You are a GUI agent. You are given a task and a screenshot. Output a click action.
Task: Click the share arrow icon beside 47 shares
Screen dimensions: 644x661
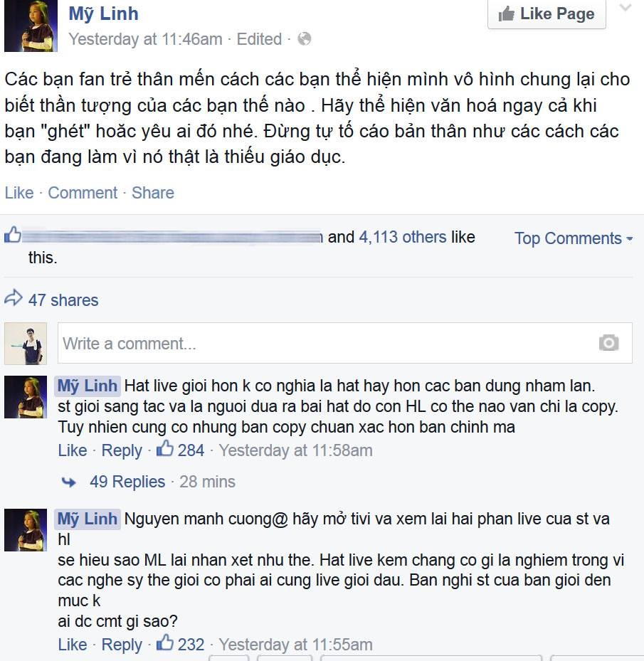pyautogui.click(x=13, y=298)
